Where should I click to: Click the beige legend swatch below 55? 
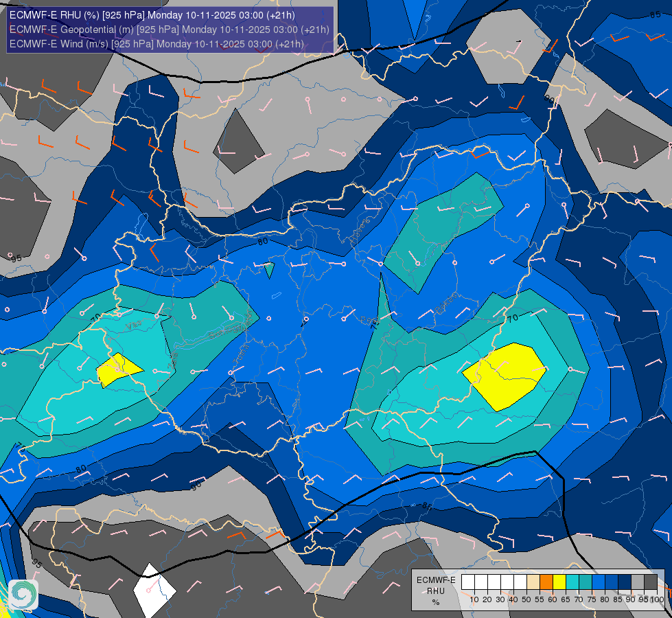click(533, 582)
